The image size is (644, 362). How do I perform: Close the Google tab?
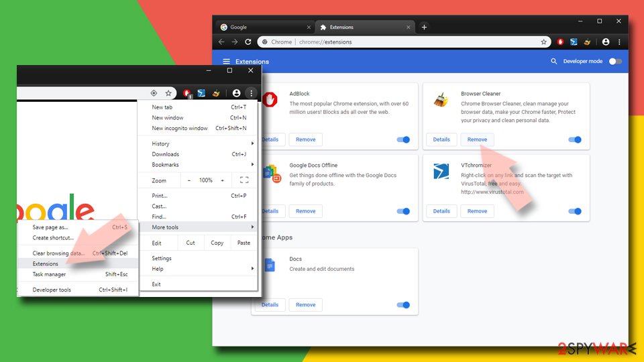coord(309,27)
